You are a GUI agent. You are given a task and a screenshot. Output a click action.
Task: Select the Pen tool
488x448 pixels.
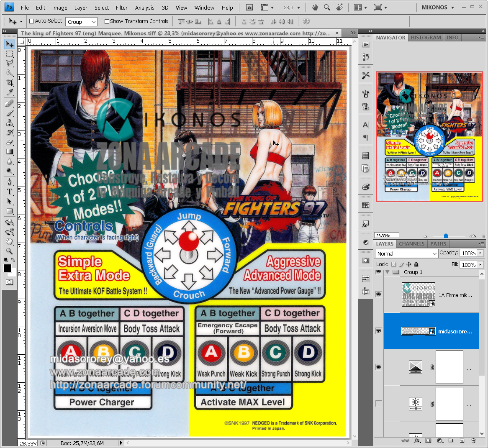pos(10,182)
